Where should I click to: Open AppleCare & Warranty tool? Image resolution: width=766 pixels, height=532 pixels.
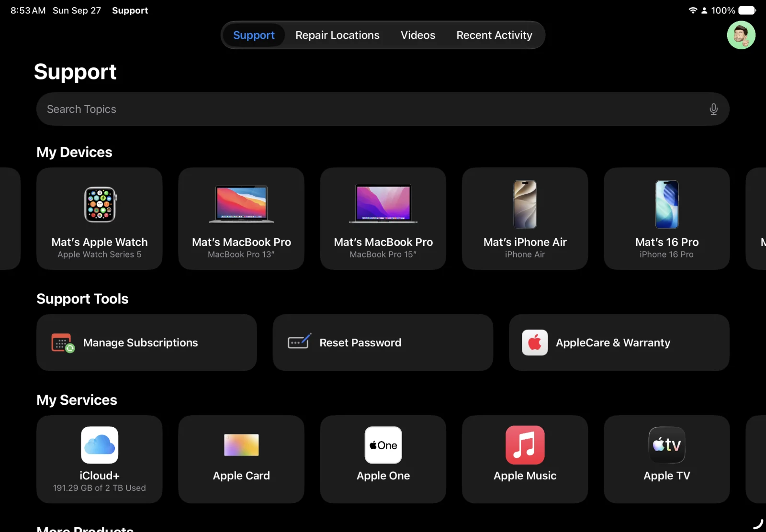pyautogui.click(x=619, y=343)
